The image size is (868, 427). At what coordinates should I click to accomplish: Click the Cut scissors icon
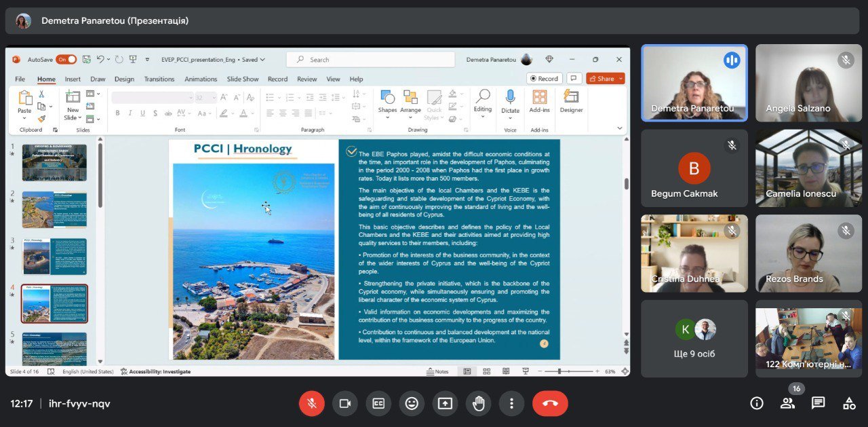41,94
